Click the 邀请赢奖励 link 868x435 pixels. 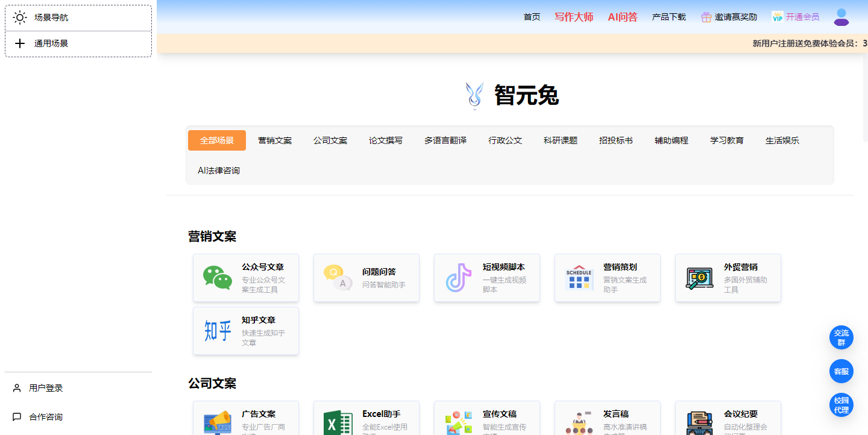click(x=736, y=17)
